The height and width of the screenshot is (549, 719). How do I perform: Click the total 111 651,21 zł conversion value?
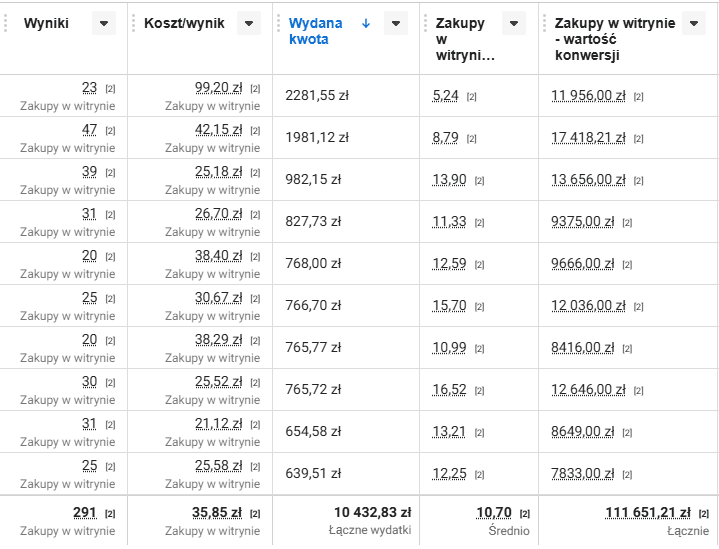point(647,513)
